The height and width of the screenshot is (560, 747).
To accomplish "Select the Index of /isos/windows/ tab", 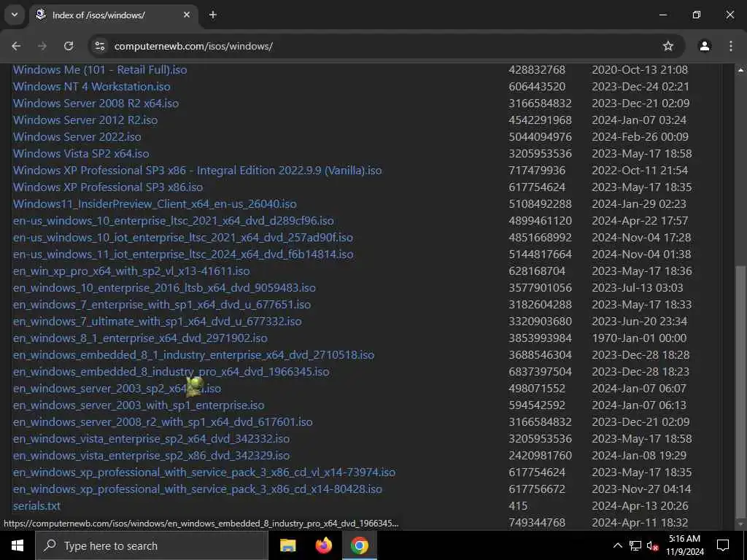I will pos(113,15).
